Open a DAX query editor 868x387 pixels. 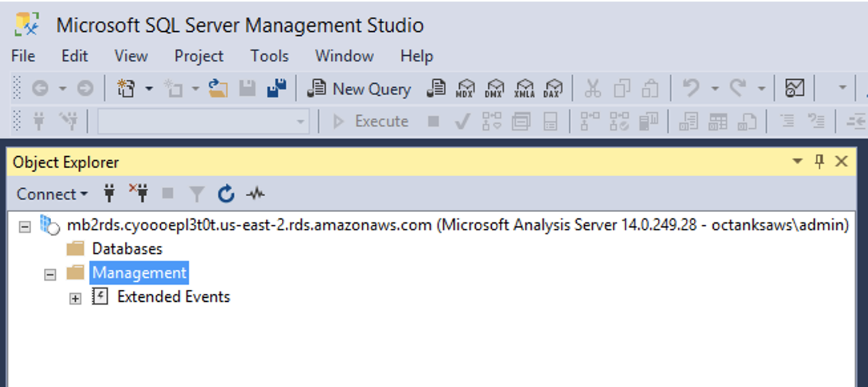pyautogui.click(x=553, y=88)
